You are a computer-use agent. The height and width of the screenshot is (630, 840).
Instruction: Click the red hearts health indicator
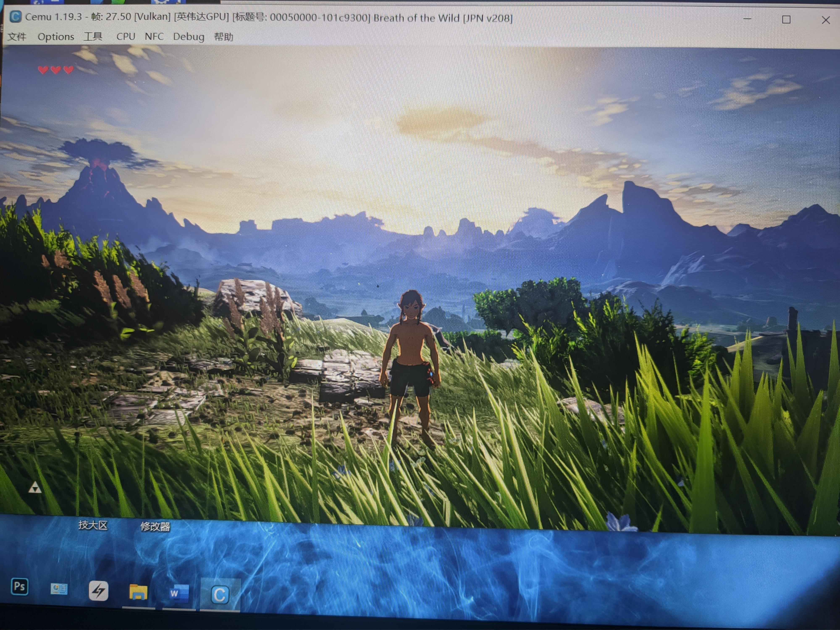pos(56,70)
